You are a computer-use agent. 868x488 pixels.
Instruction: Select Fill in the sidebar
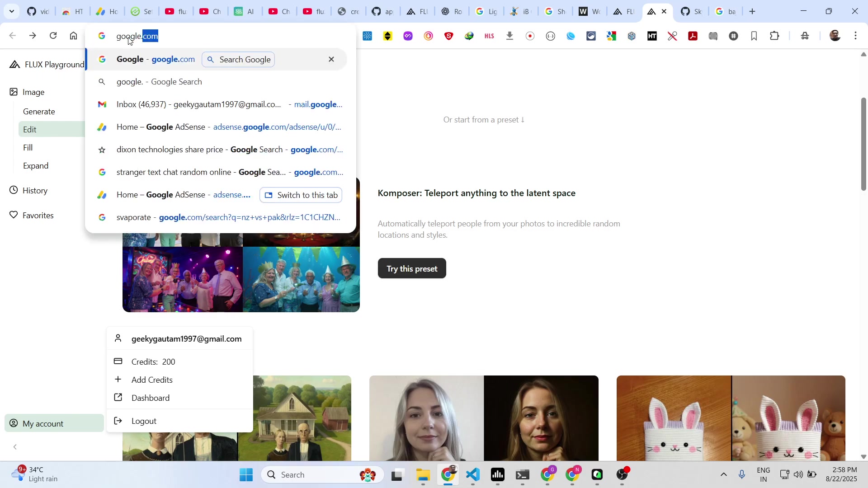click(28, 148)
